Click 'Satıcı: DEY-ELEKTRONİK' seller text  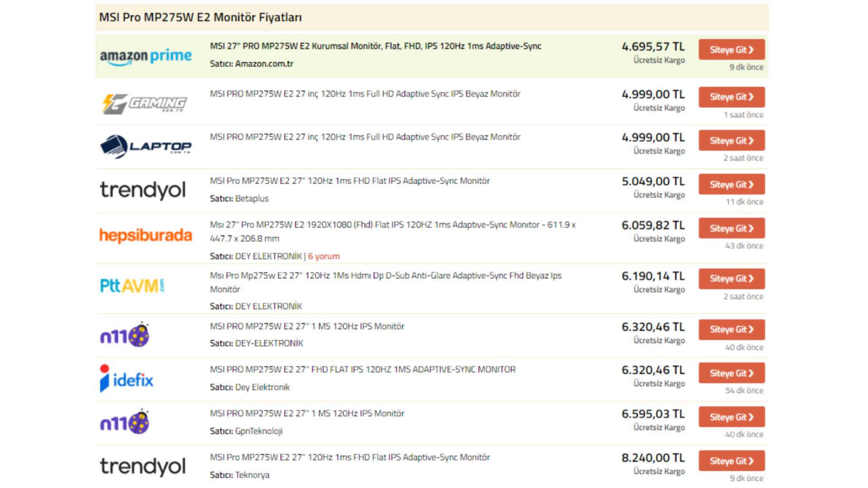pyautogui.click(x=256, y=343)
